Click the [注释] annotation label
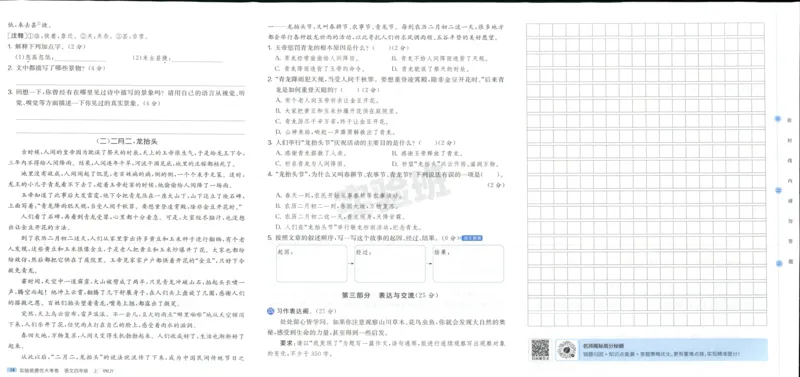This screenshot has height=377, width=800. pos(17,36)
